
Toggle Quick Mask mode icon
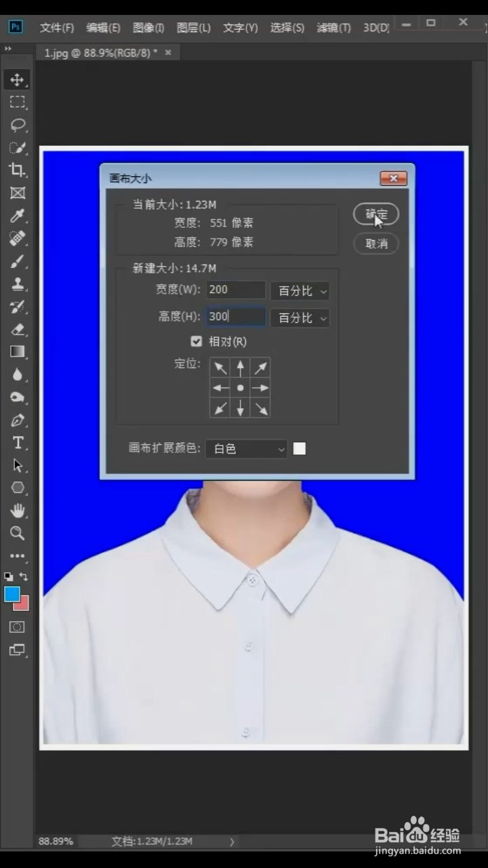(x=18, y=627)
